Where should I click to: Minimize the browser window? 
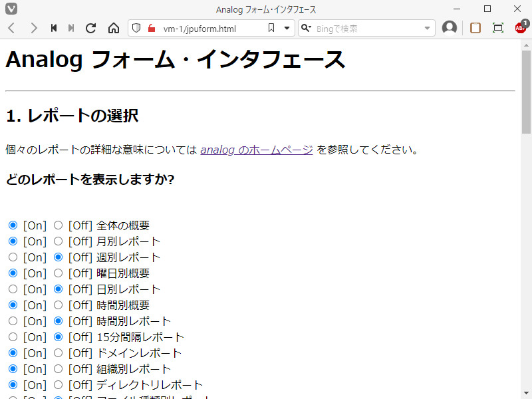click(457, 9)
